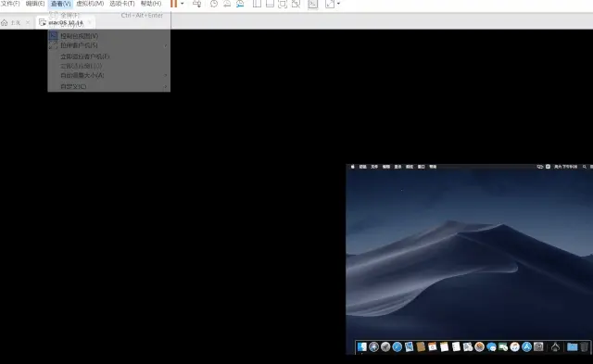Revert to snapshot using the toolbar icon

(x=227, y=4)
